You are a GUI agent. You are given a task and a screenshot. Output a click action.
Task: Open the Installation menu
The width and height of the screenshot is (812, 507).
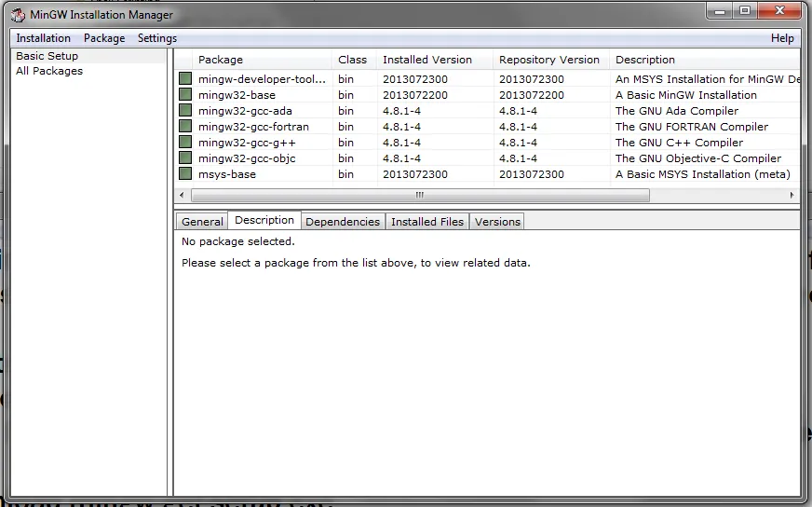43,38
